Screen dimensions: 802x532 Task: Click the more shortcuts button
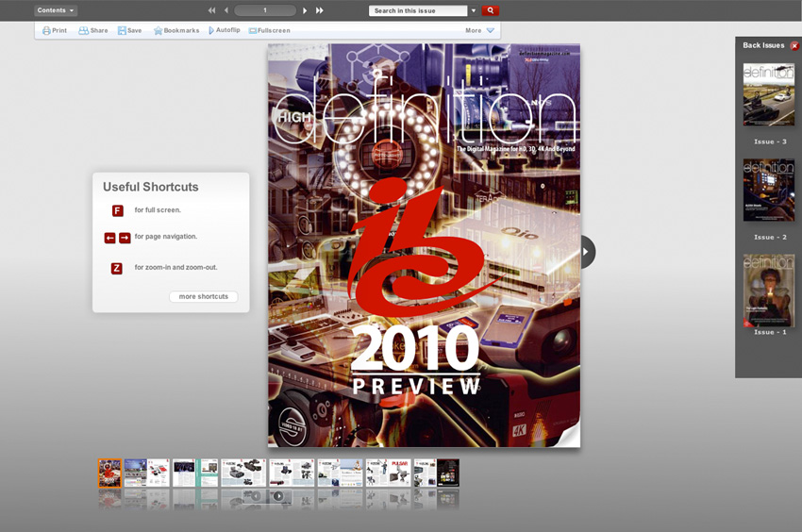click(204, 296)
